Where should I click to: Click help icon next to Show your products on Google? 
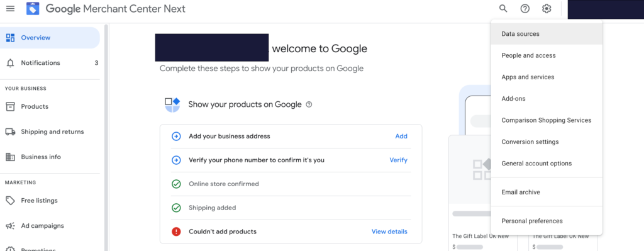click(x=309, y=104)
